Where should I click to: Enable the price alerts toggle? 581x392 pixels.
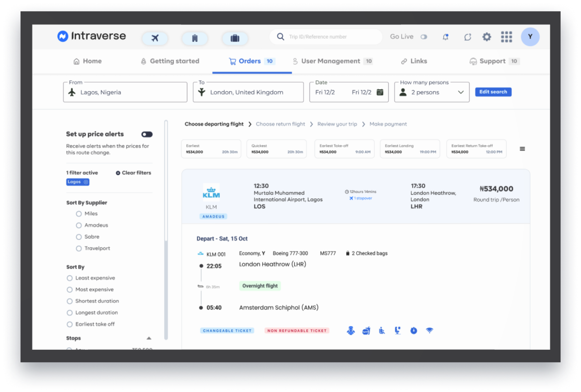click(x=147, y=134)
